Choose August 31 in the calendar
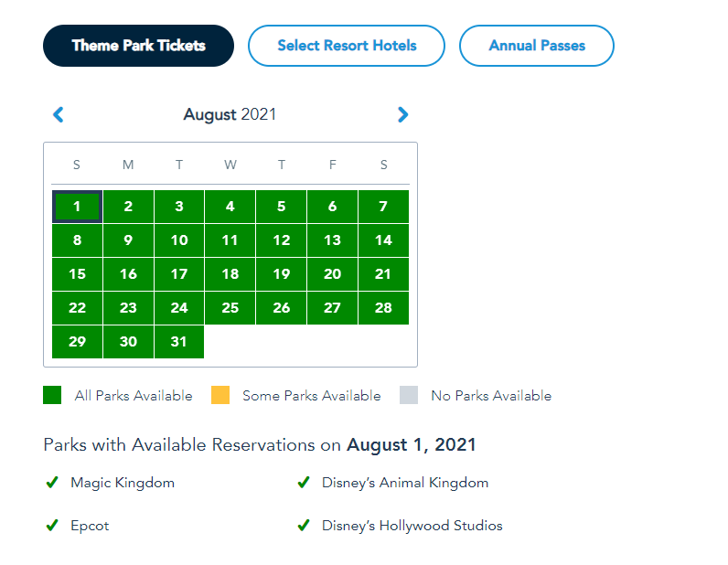This screenshot has height=565, width=728. click(x=179, y=342)
